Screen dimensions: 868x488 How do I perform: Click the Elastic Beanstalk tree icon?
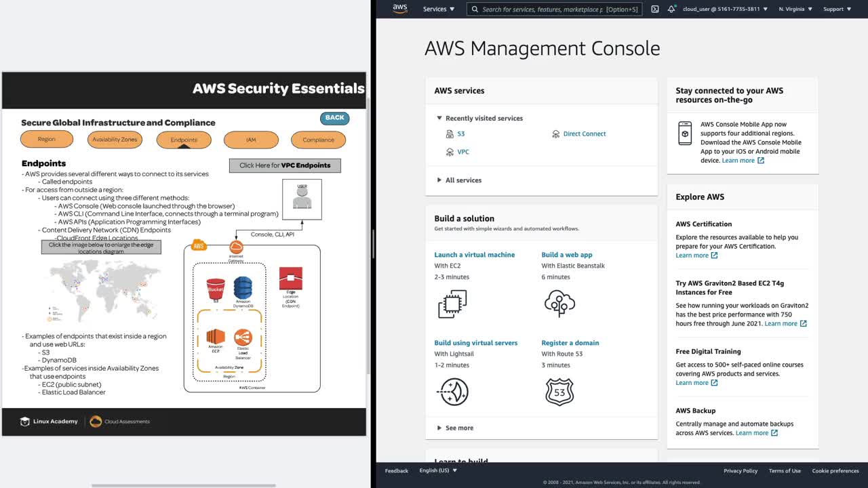tap(559, 304)
